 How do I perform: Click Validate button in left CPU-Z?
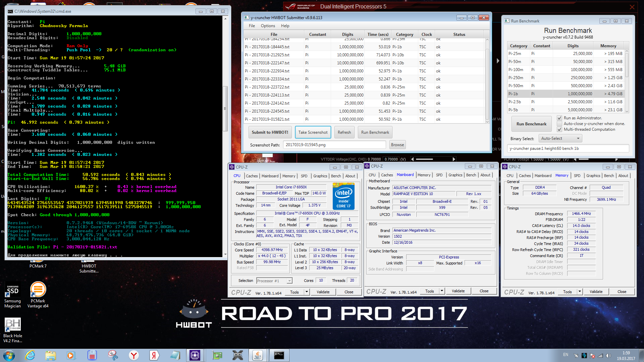click(x=323, y=292)
